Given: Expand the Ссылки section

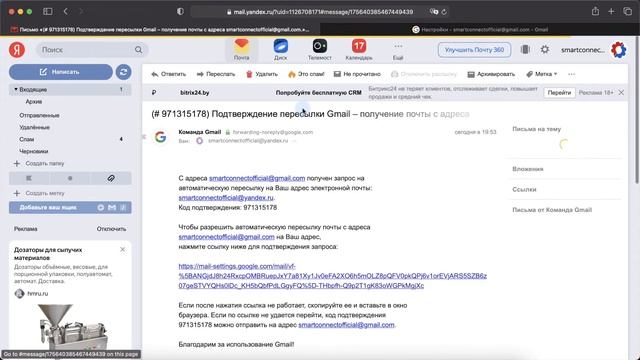Looking at the screenshot, I should tap(524, 189).
